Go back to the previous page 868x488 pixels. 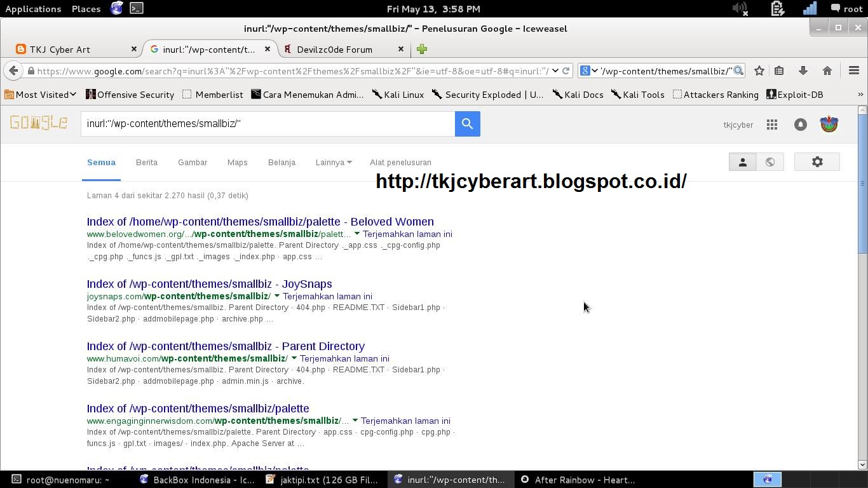point(14,71)
